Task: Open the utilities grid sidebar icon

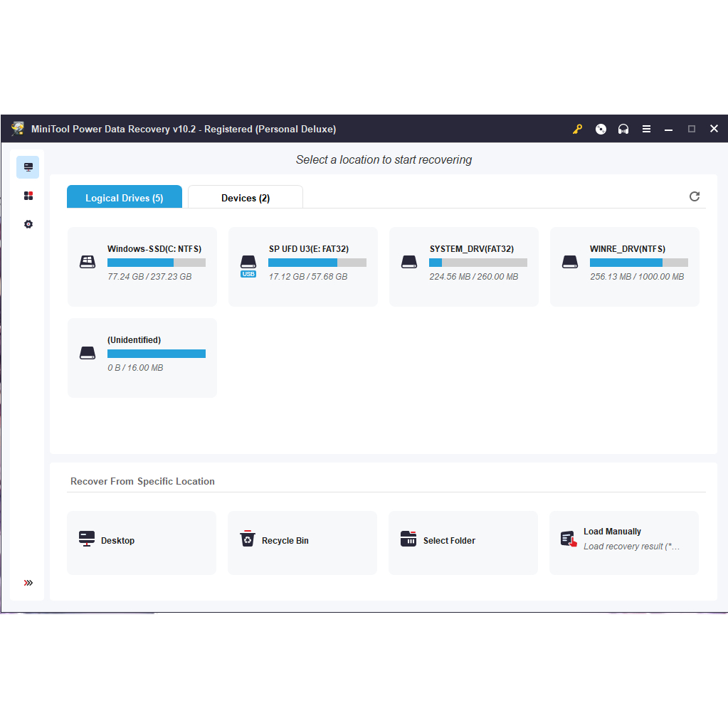Action: [x=28, y=196]
